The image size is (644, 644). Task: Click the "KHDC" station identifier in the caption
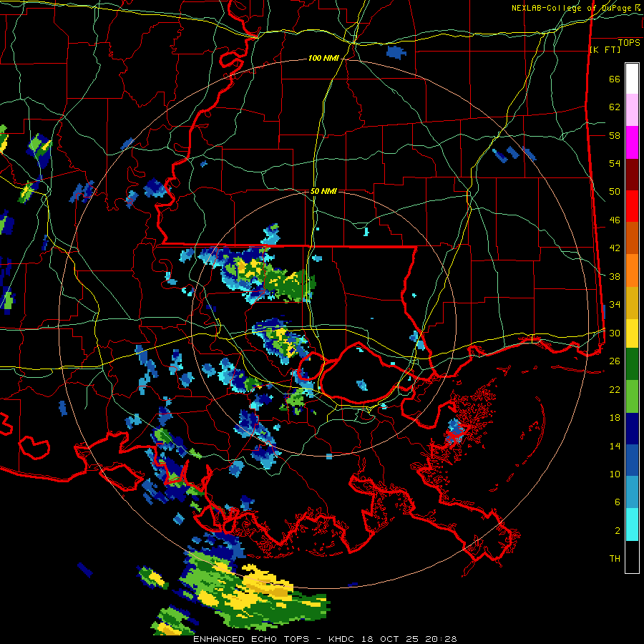343,639
